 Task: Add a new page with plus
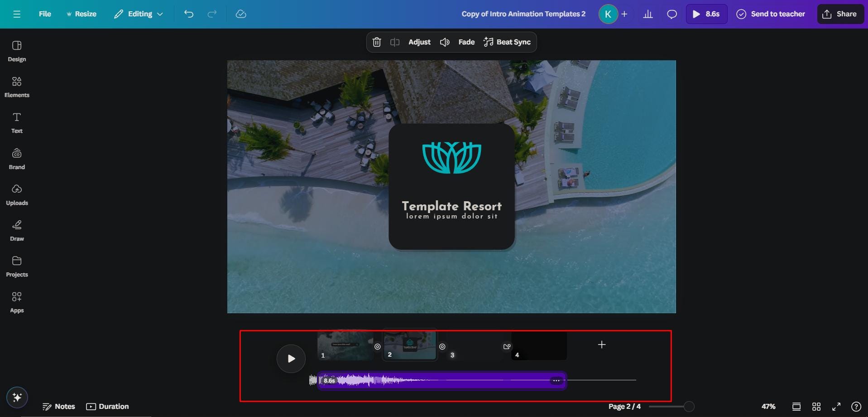tap(602, 345)
